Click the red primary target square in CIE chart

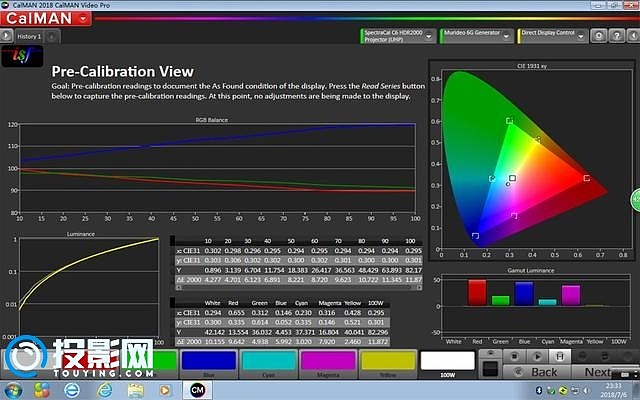click(587, 178)
